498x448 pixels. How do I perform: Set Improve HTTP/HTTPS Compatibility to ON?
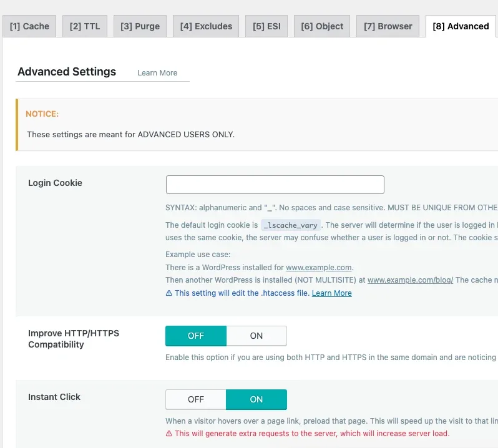[x=256, y=336]
